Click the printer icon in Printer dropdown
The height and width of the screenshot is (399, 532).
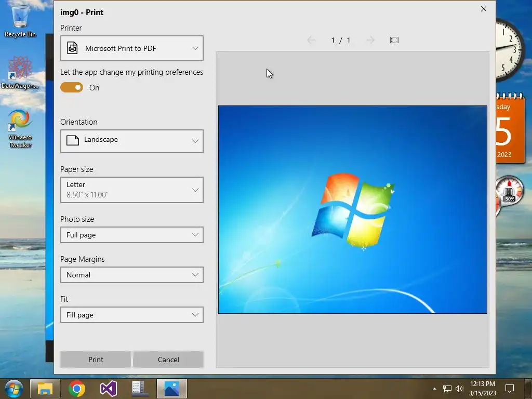tap(72, 48)
